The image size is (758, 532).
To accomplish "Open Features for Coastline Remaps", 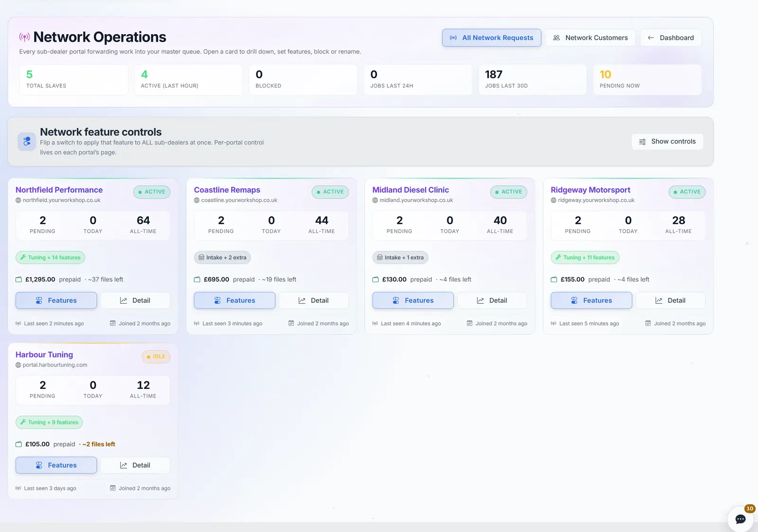I will (235, 300).
